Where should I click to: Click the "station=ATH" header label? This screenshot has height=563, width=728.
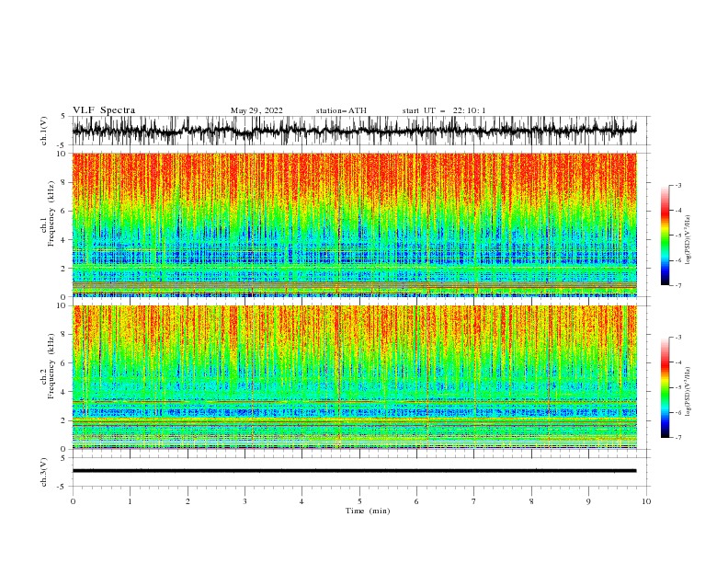341,110
